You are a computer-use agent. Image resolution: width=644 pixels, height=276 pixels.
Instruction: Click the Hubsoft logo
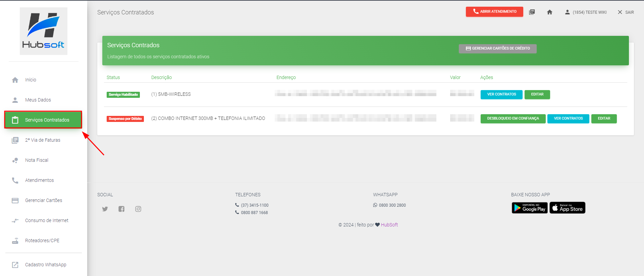44,31
